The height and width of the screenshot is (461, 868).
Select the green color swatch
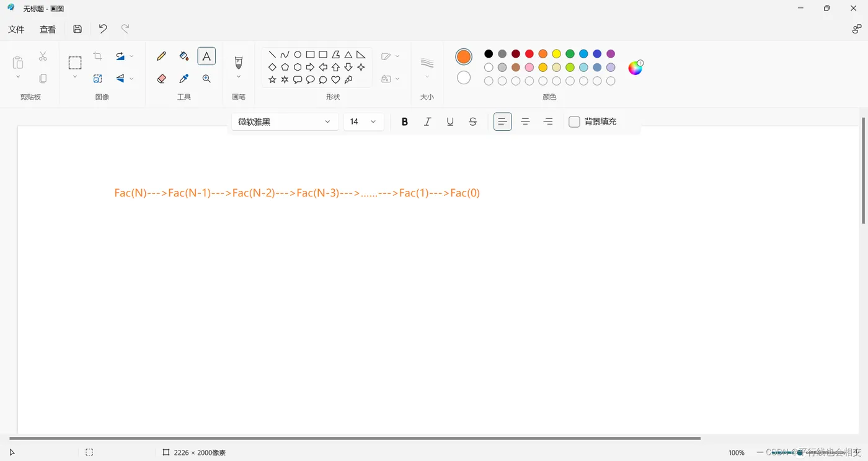point(570,54)
